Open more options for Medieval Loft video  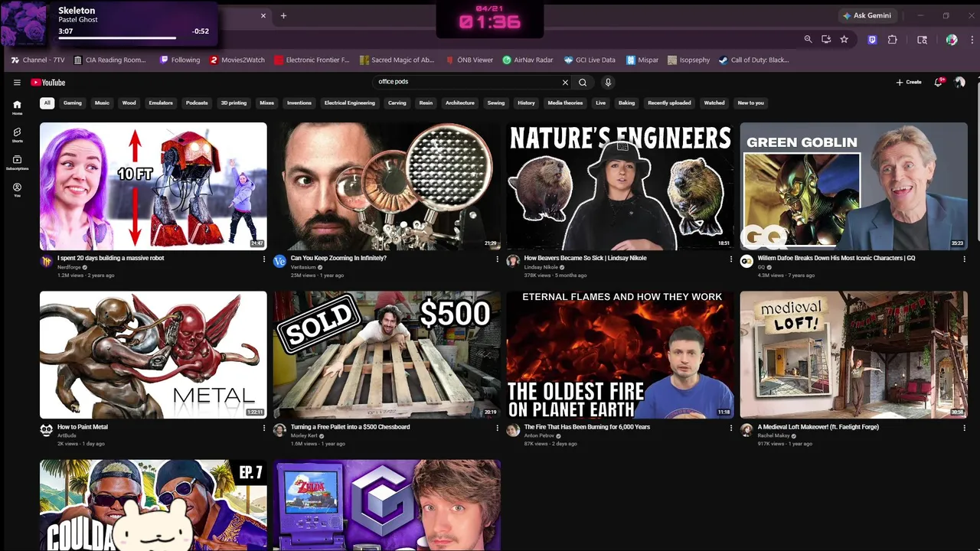[964, 428]
